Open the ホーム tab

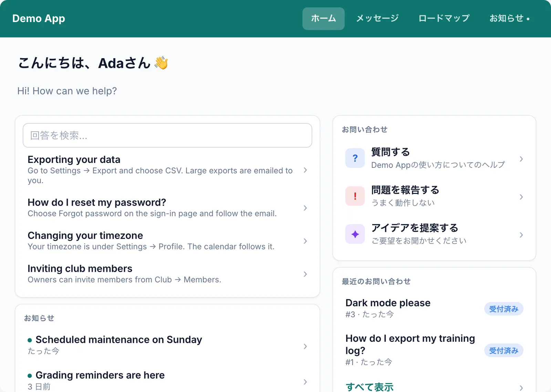(323, 18)
